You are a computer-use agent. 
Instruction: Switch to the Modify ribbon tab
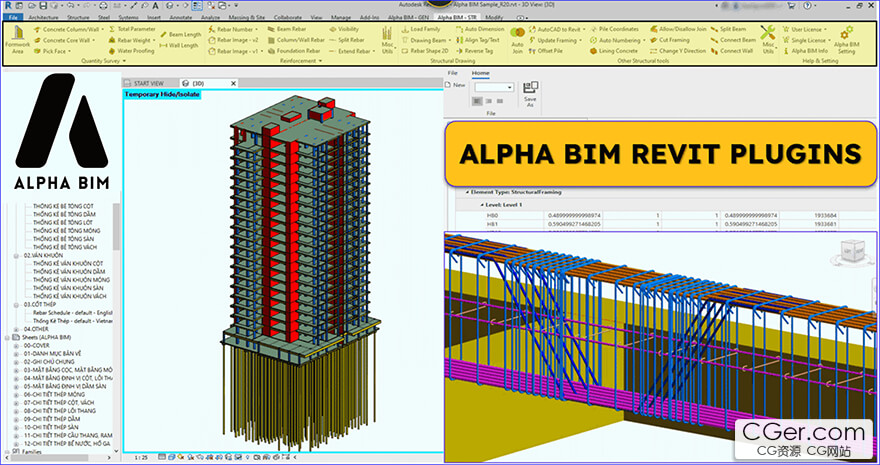coord(494,17)
